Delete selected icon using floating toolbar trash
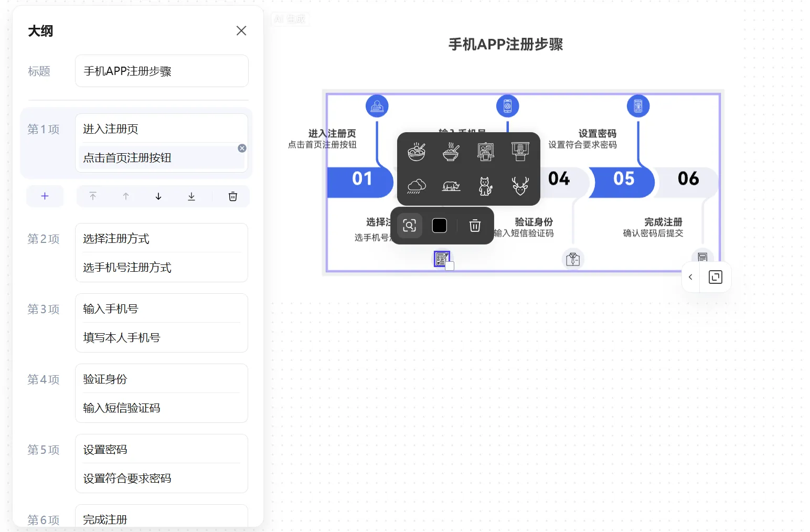The height and width of the screenshot is (532, 810). tap(475, 226)
